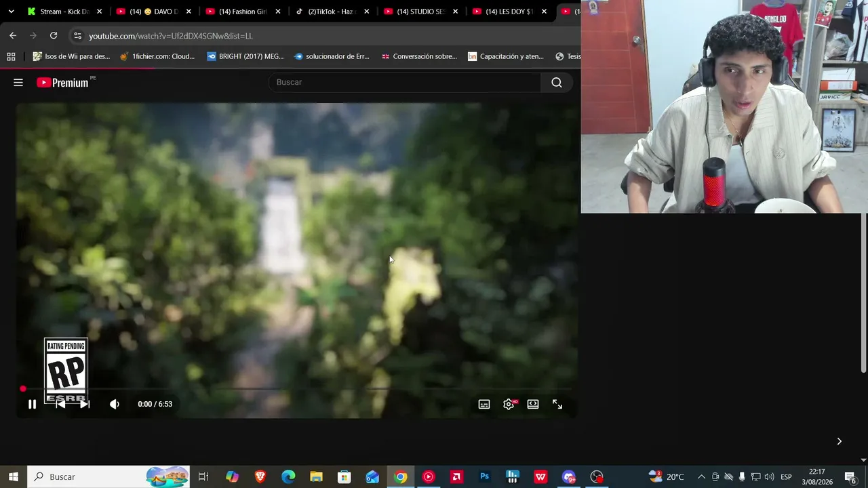
Task: Skip to the previous video
Action: [60, 404]
